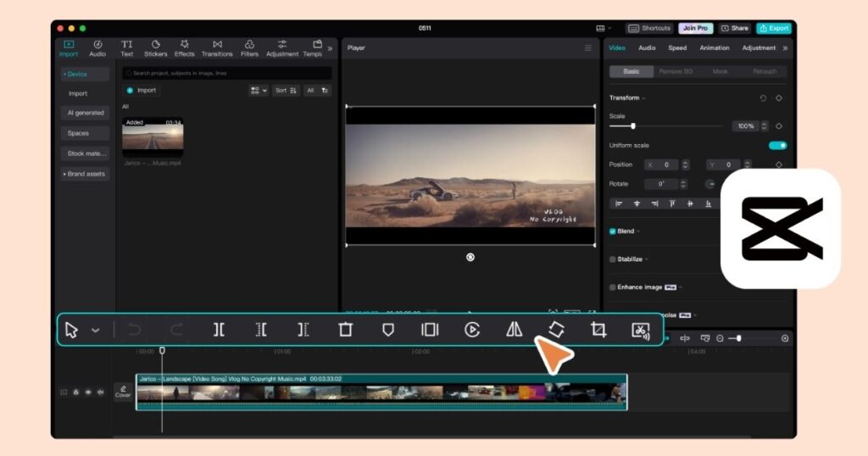Click the Freeze frame icon
The width and height of the screenshot is (868, 456).
(x=430, y=330)
